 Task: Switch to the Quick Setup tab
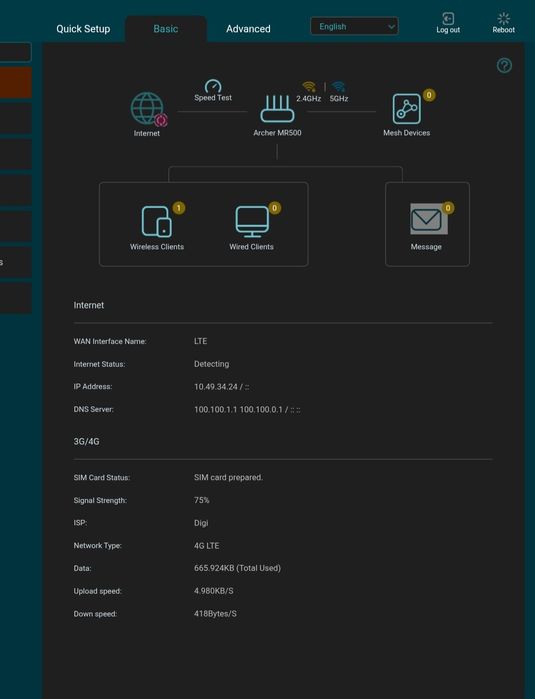click(83, 29)
